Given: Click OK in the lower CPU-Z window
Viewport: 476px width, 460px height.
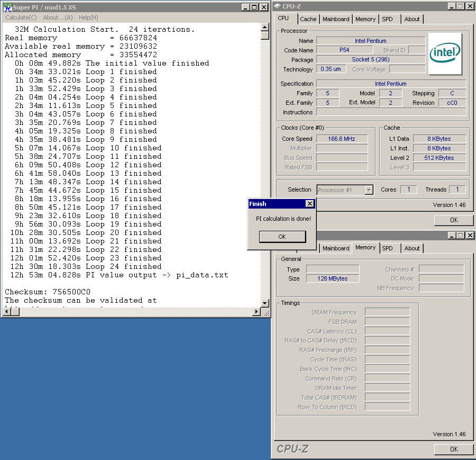Looking at the screenshot, I should pos(454,449).
